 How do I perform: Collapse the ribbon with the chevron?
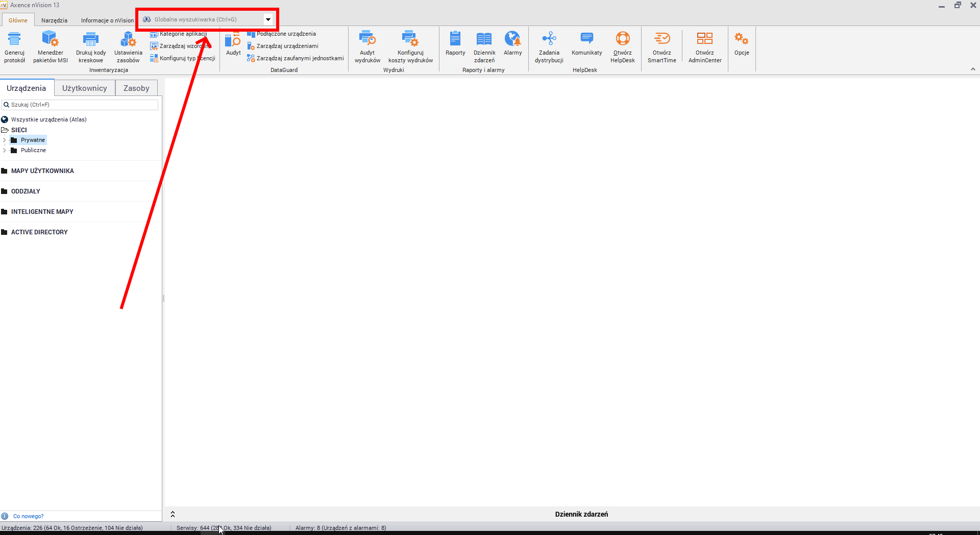click(x=972, y=69)
